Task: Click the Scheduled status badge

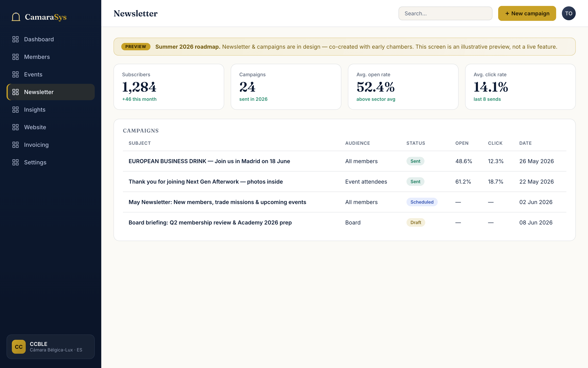Action: click(x=422, y=202)
